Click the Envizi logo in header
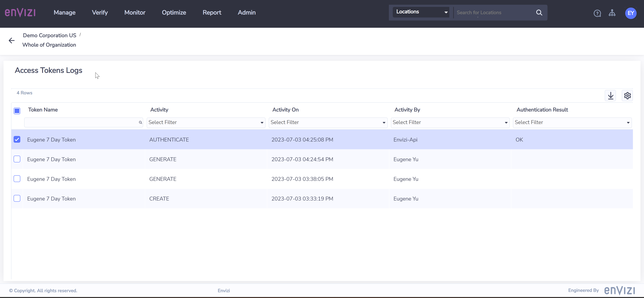The height and width of the screenshot is (298, 644). [x=20, y=12]
